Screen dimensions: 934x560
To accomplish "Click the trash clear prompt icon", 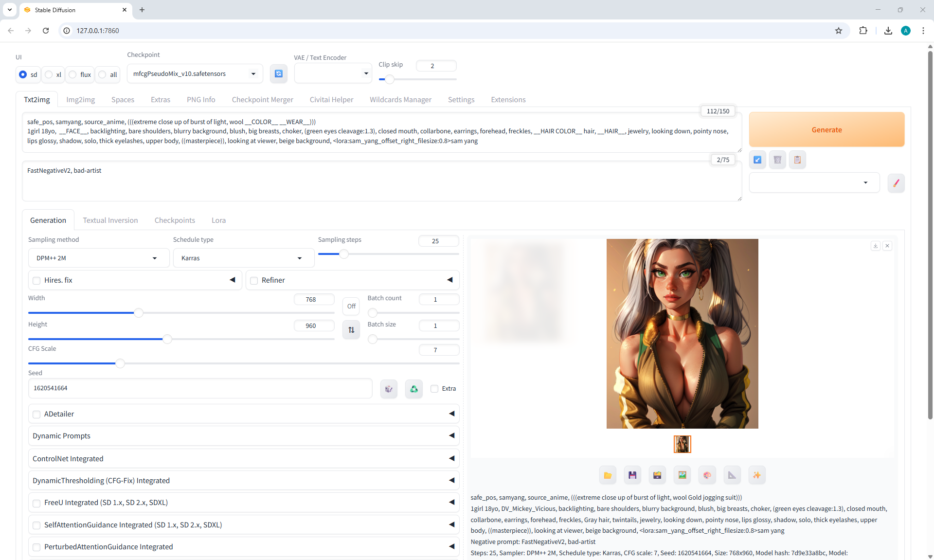I will tap(777, 160).
